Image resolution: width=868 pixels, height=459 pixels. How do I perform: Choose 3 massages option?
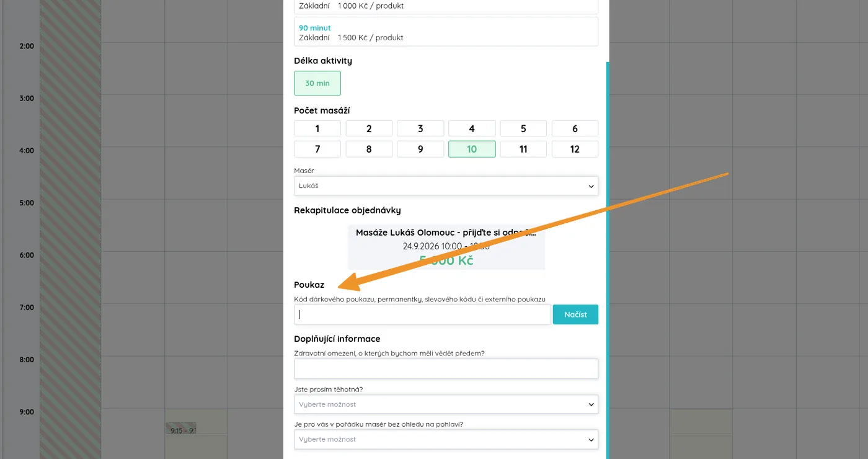pyautogui.click(x=420, y=128)
